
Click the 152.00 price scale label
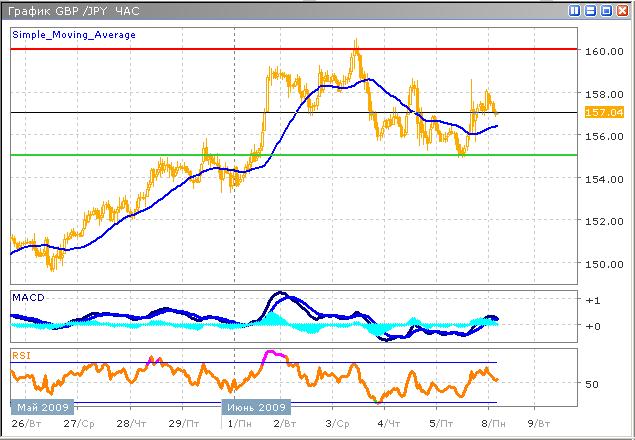[599, 221]
